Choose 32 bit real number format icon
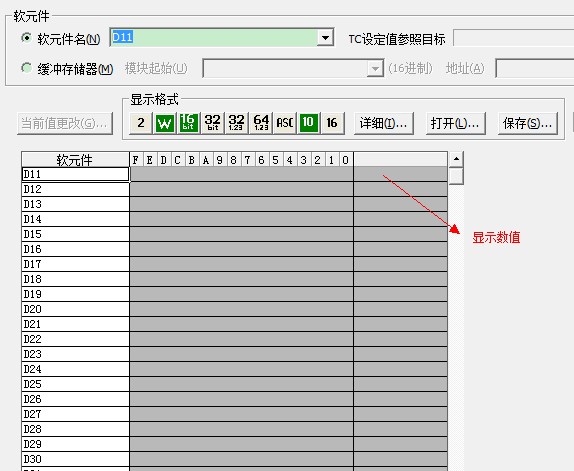The height and width of the screenshot is (471, 574). (236, 123)
